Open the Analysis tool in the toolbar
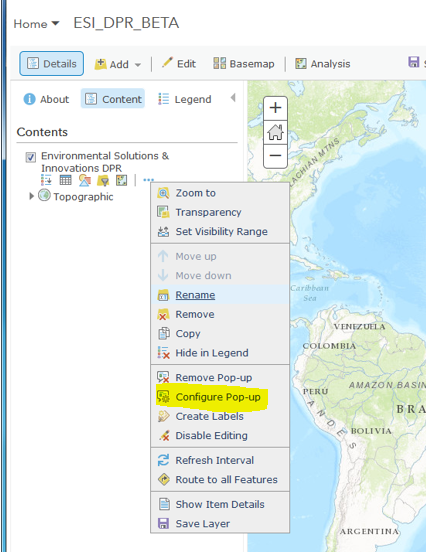426x552 pixels. click(x=322, y=63)
